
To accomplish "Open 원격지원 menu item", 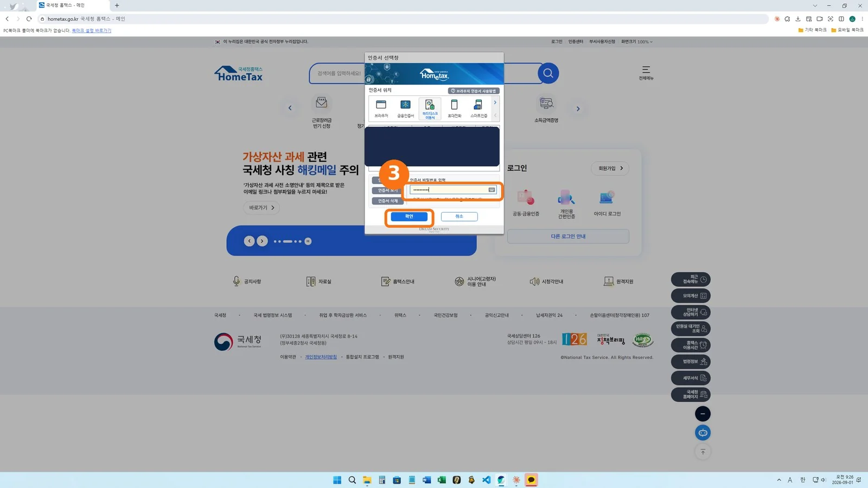I will (619, 281).
